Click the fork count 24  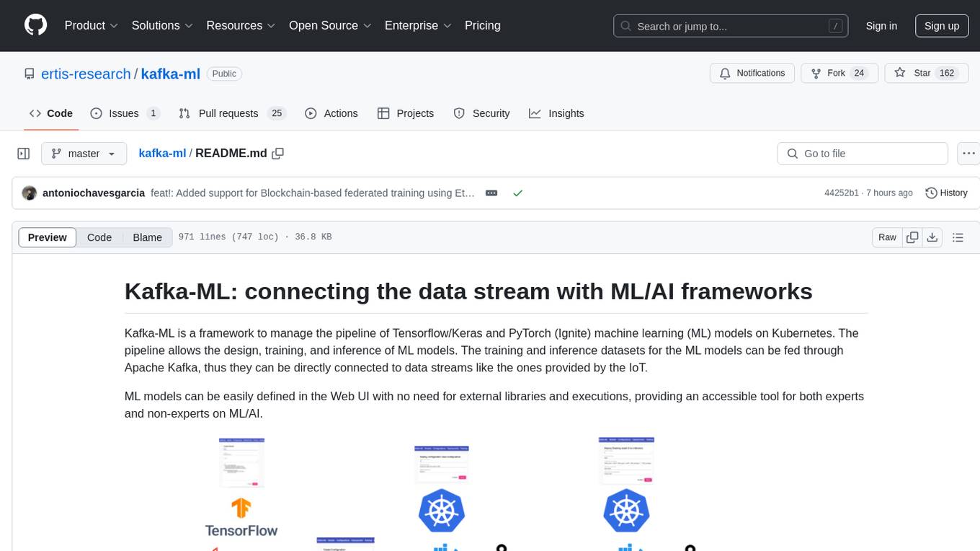(859, 74)
